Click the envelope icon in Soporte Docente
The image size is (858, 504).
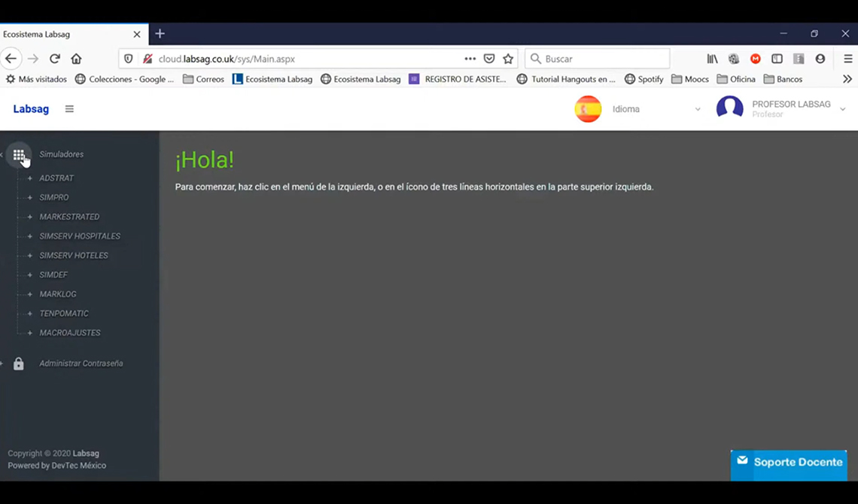pyautogui.click(x=743, y=460)
